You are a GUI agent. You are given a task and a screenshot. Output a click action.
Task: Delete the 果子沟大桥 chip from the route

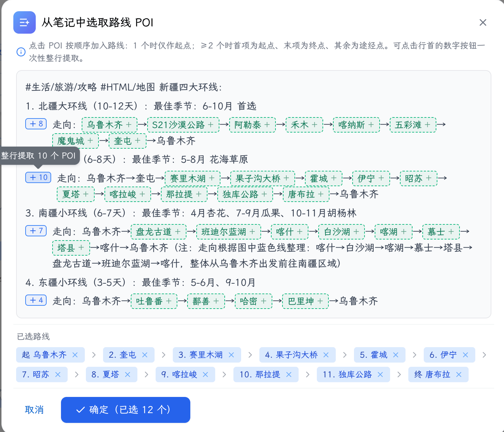click(x=326, y=355)
